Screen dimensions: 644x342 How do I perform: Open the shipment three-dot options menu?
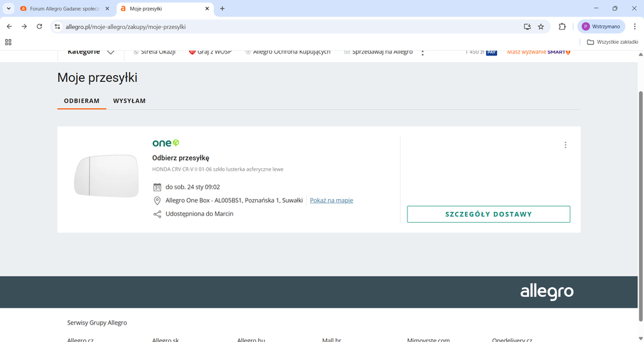pyautogui.click(x=565, y=145)
